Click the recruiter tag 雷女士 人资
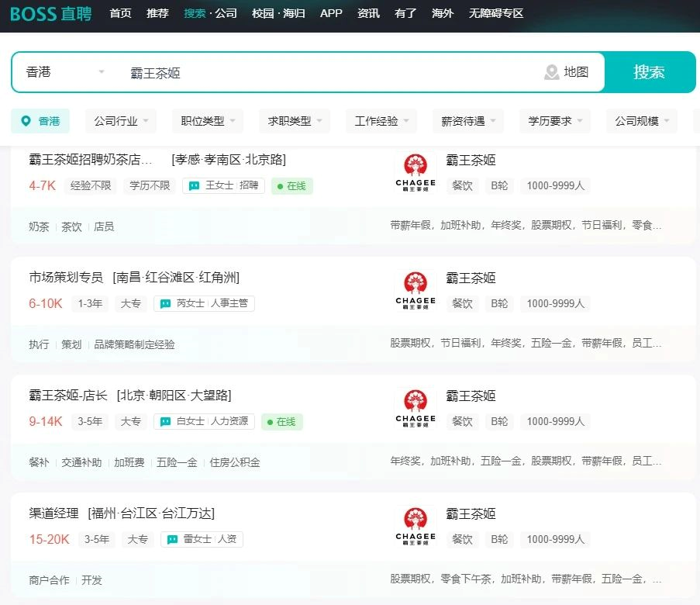This screenshot has width=700, height=605. click(202, 540)
